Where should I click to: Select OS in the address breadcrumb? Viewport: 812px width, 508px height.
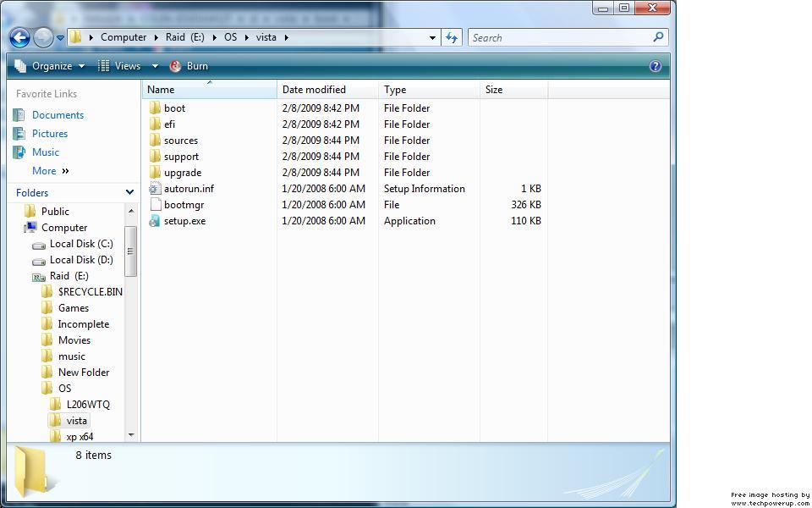pyautogui.click(x=230, y=37)
